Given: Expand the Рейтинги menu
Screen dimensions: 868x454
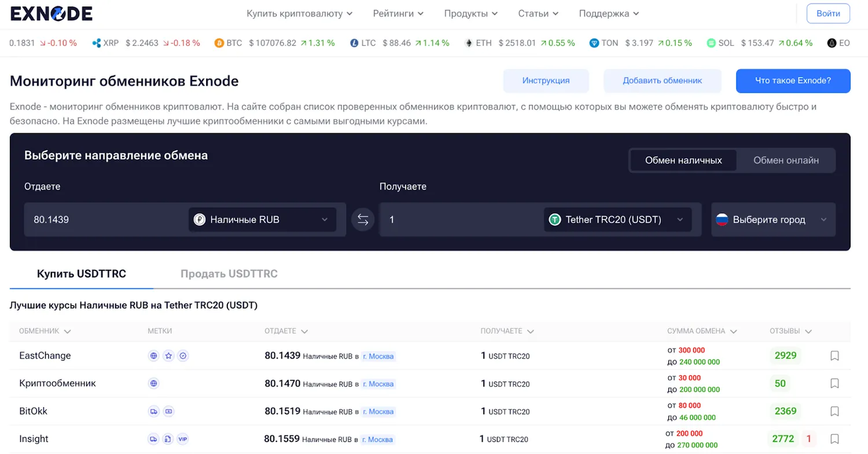Looking at the screenshot, I should coord(398,13).
